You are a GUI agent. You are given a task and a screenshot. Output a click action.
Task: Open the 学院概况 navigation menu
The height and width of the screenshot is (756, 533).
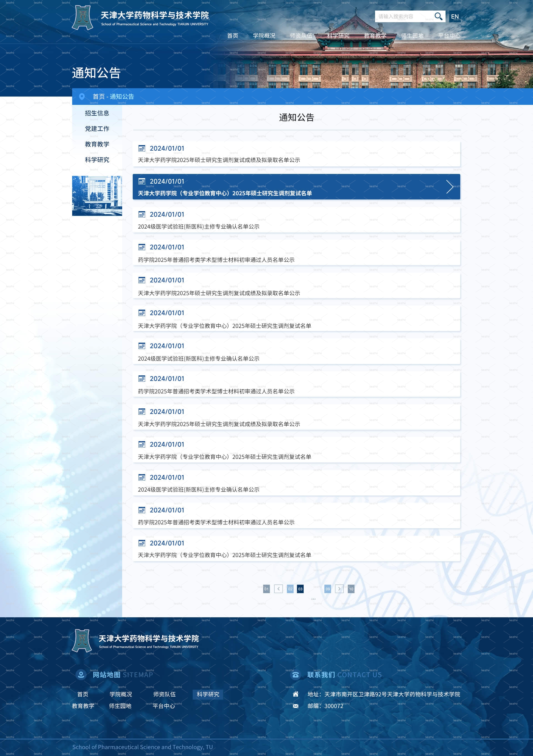coord(264,36)
